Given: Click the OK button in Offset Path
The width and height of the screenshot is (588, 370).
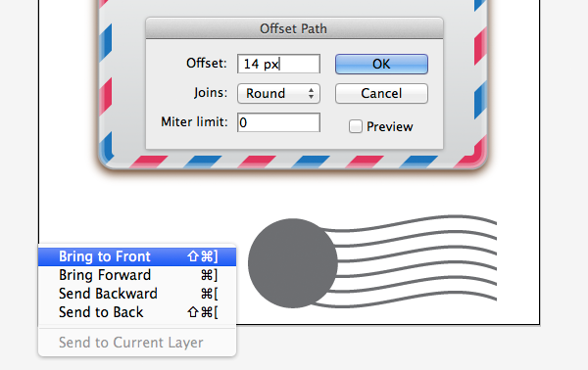Looking at the screenshot, I should click(381, 64).
